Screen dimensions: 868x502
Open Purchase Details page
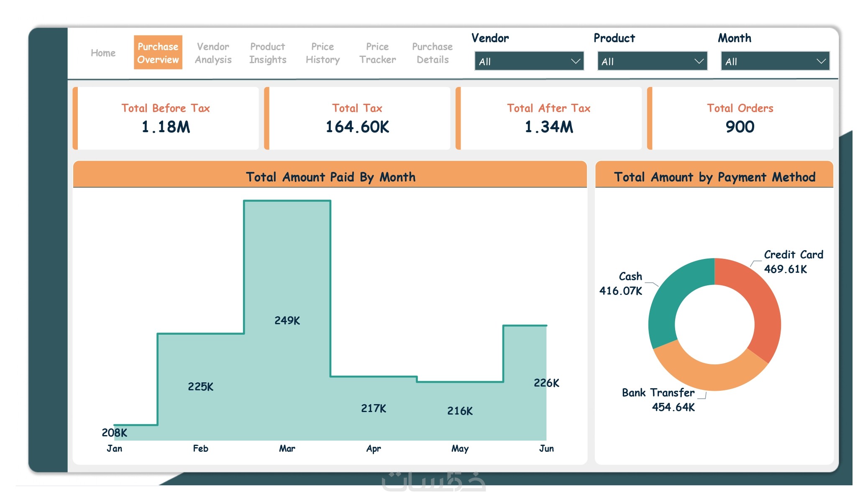[432, 53]
